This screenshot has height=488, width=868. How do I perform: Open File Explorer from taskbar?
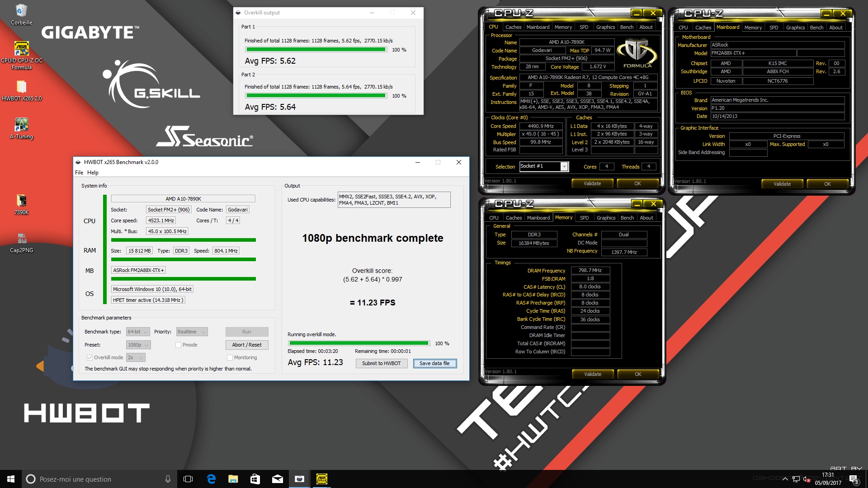tap(233, 479)
